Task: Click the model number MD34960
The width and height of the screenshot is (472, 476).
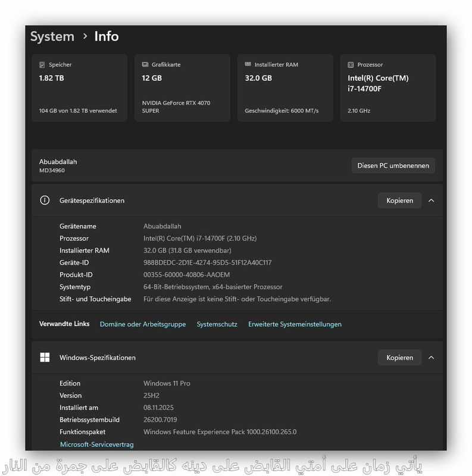Action: 52,170
